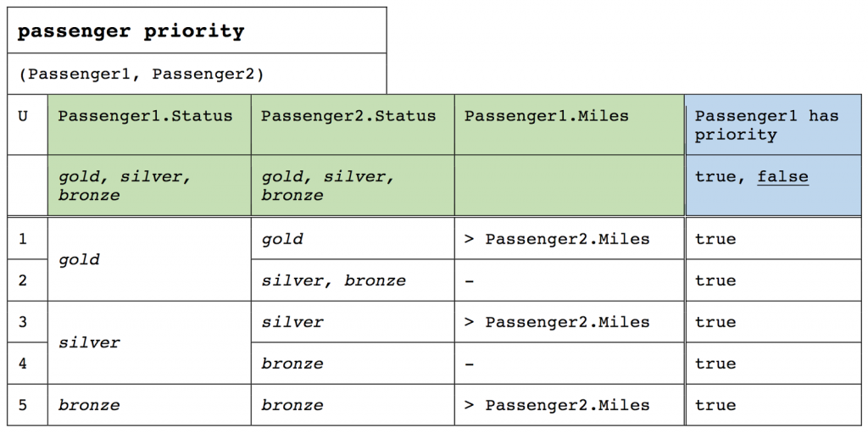The height and width of the screenshot is (433, 868).
Task: Select the Passenger2.Status column header
Action: pos(353,125)
